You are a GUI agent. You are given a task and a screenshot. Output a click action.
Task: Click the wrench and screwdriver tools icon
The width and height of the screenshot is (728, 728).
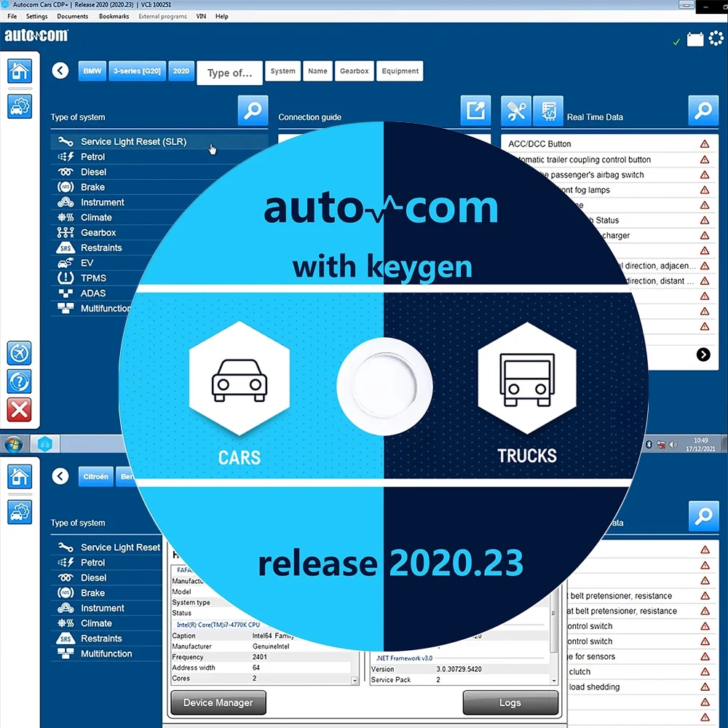click(x=516, y=111)
